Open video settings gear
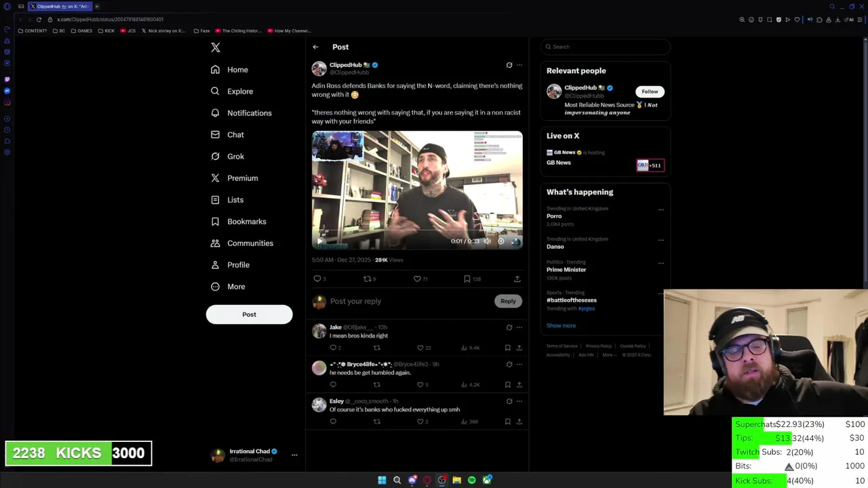The width and height of the screenshot is (868, 488). pos(501,241)
